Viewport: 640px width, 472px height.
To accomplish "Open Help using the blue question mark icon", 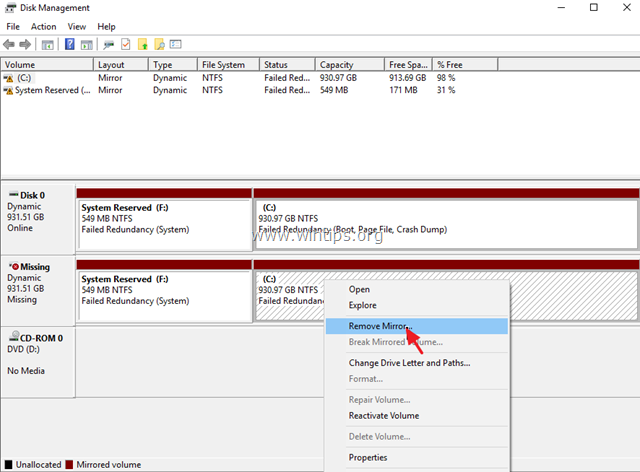I will click(x=70, y=44).
